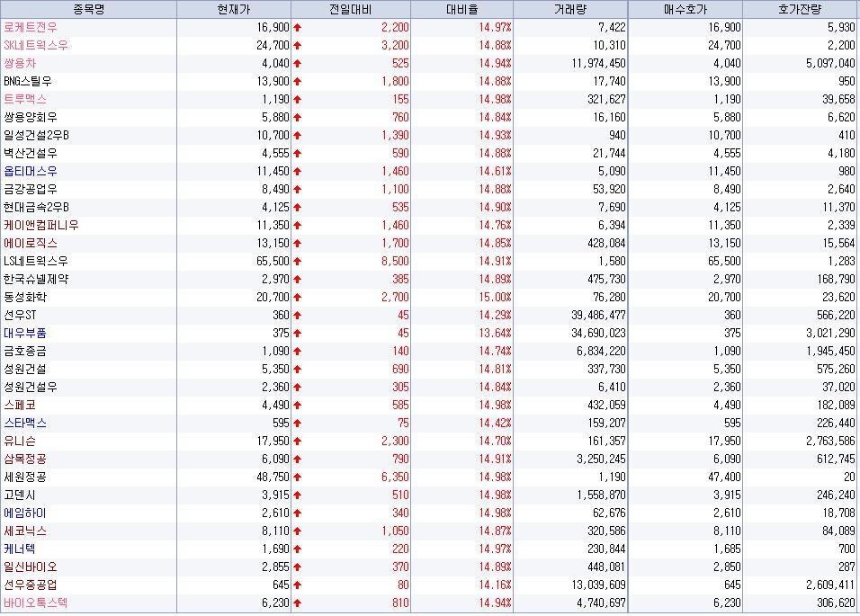Click 선우중공업 volume value 13,039,609
Screen dimensions: 860x616
click(599, 585)
